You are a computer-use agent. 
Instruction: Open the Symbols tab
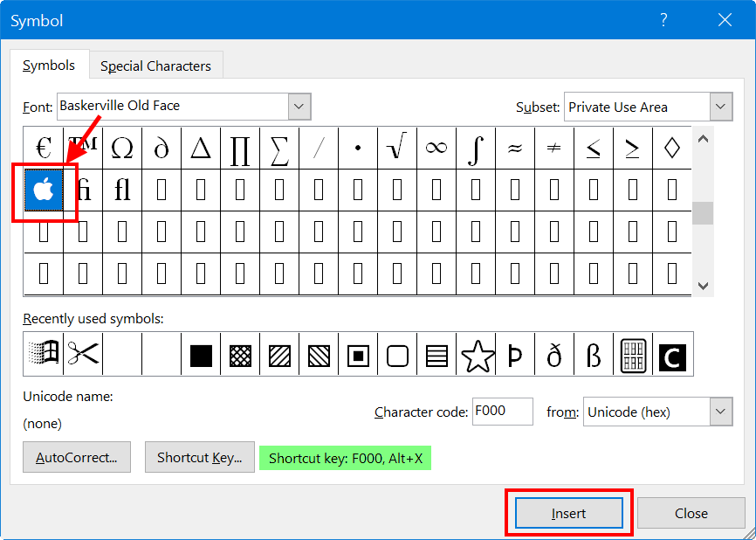pyautogui.click(x=49, y=66)
